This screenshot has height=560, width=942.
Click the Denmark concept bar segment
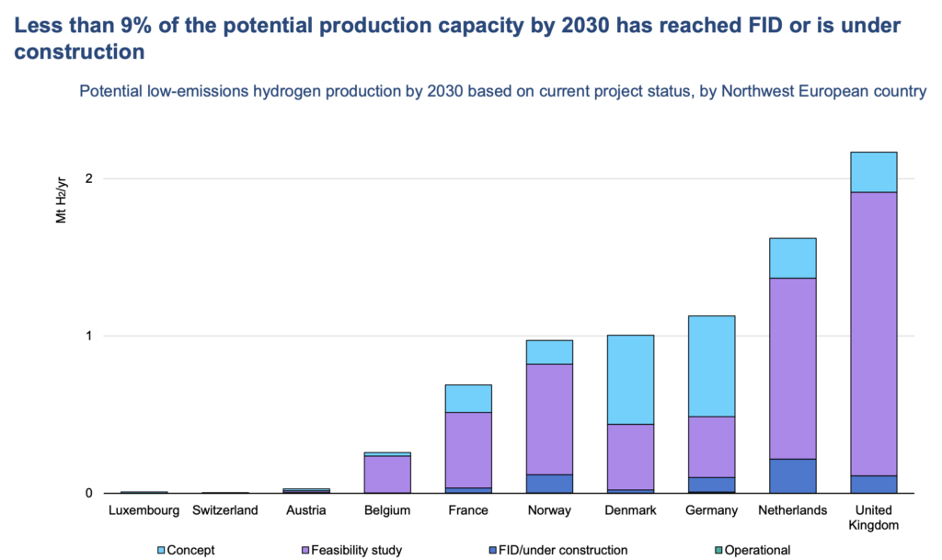tap(630, 380)
